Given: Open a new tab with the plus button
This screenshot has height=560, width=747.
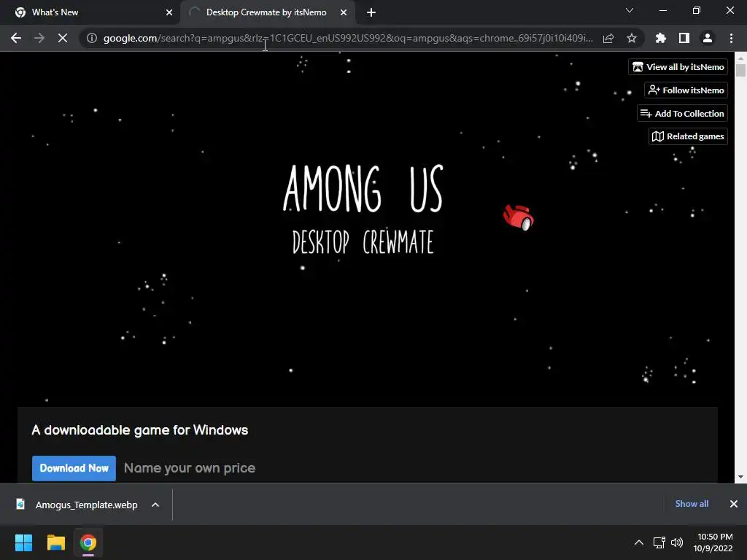Looking at the screenshot, I should [371, 12].
